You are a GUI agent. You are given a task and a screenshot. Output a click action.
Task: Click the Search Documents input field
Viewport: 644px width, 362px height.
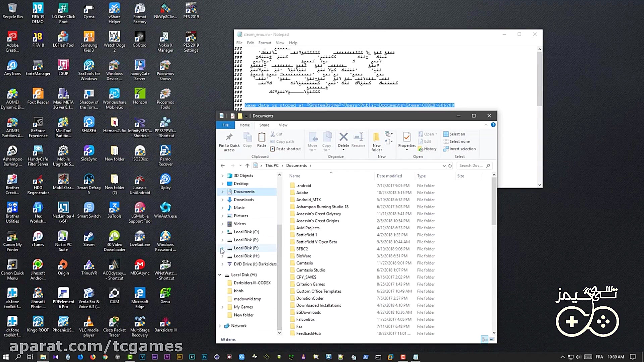click(x=471, y=166)
